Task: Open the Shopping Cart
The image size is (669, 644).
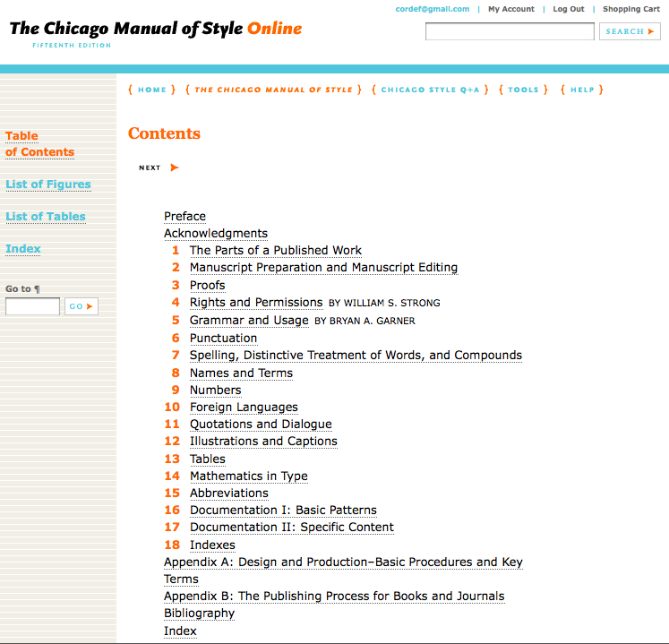Action: click(630, 9)
